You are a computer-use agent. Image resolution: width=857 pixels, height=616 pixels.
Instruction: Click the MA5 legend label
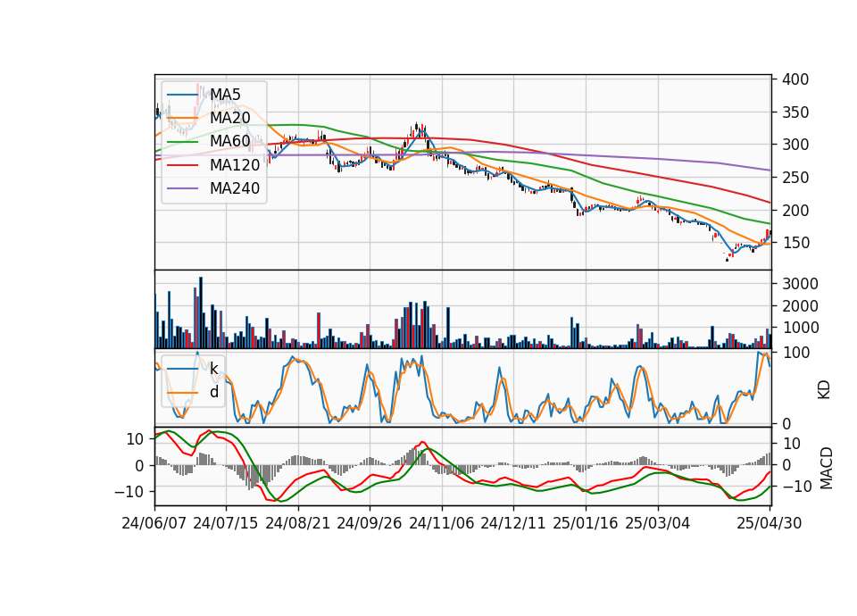(x=225, y=95)
